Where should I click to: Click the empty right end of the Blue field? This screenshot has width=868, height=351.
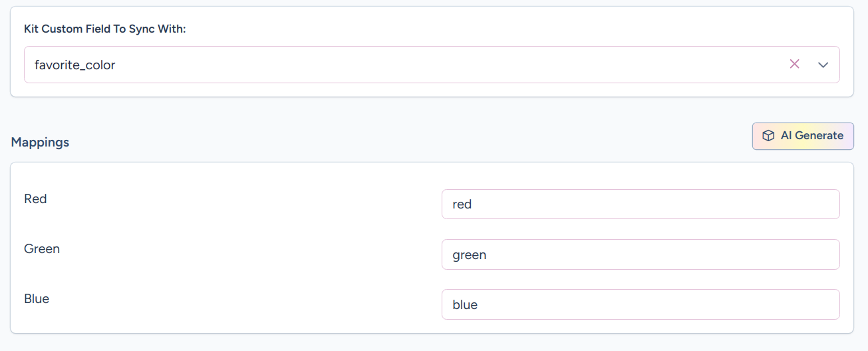(x=798, y=304)
